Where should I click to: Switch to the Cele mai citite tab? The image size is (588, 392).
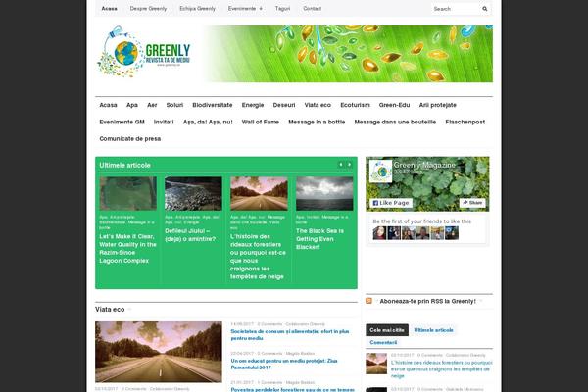pos(387,330)
